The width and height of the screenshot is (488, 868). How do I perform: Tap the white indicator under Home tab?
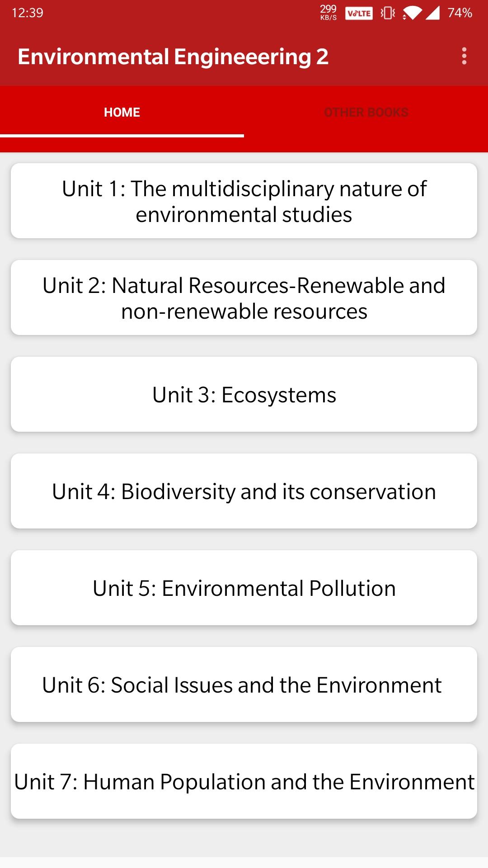pyautogui.click(x=122, y=135)
